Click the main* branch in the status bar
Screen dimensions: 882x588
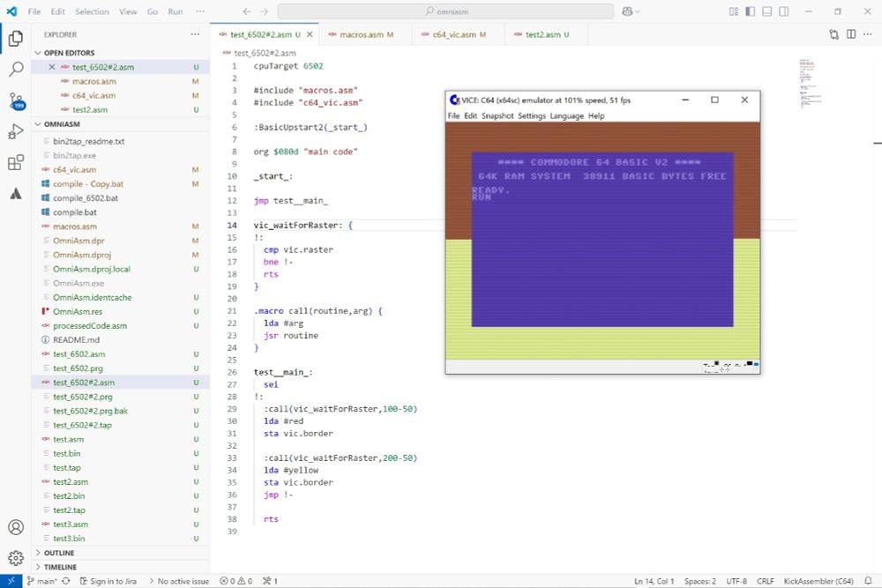(42, 581)
